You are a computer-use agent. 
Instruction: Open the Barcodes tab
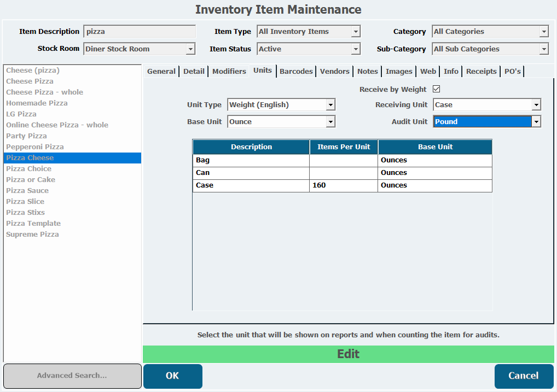[x=296, y=71]
